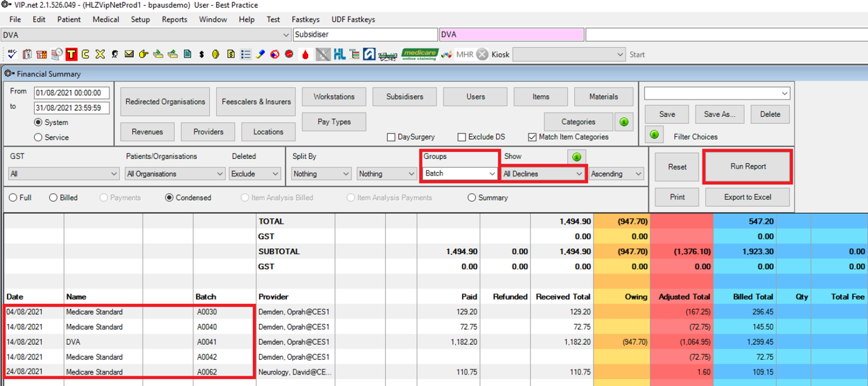Open the Groups Batch dropdown

click(460, 174)
